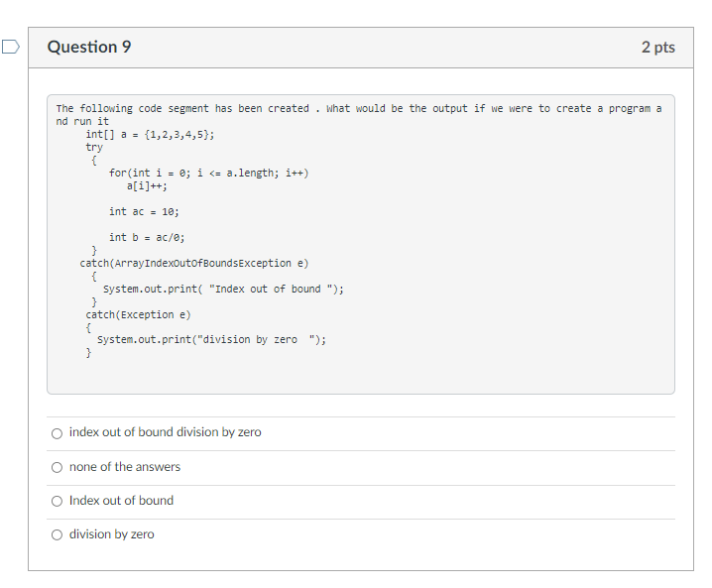Choose the 'none of the answers' radio button
Image resolution: width=712 pixels, height=588 pixels.
57,467
